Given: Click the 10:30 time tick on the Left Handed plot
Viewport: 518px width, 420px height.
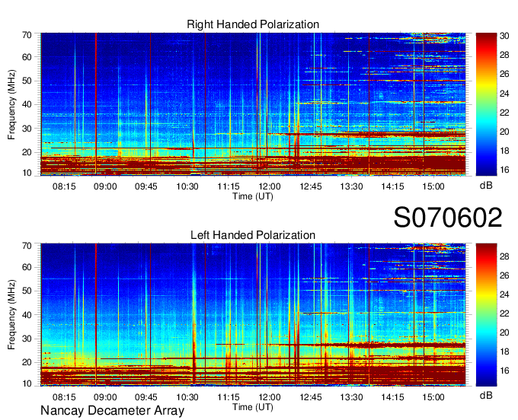Looking at the screenshot, I should pos(187,397).
